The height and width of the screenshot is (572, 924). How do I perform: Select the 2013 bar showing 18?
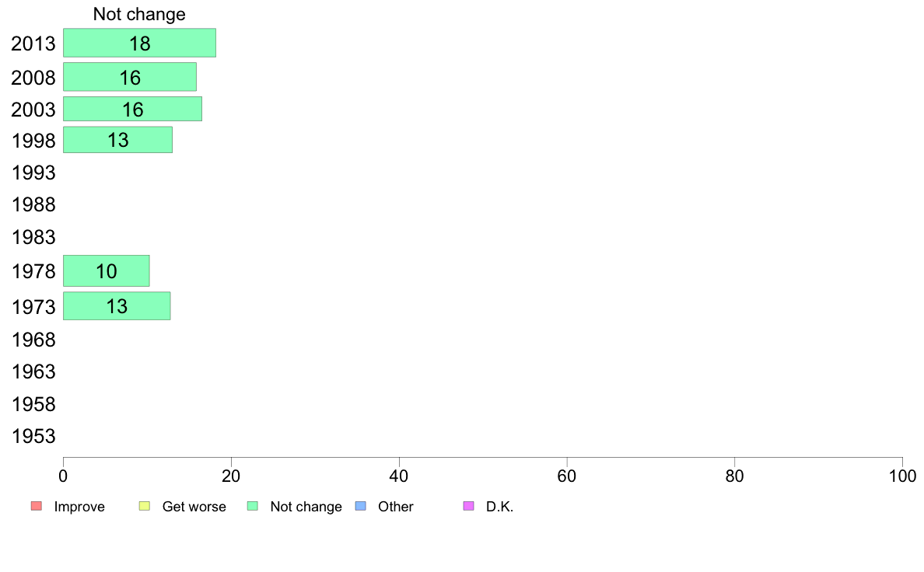click(x=140, y=43)
